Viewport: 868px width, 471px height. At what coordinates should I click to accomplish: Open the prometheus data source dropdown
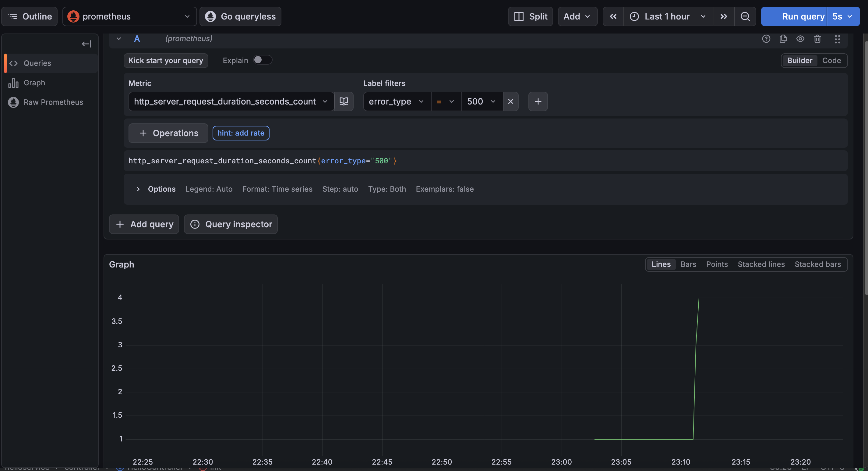click(x=129, y=16)
